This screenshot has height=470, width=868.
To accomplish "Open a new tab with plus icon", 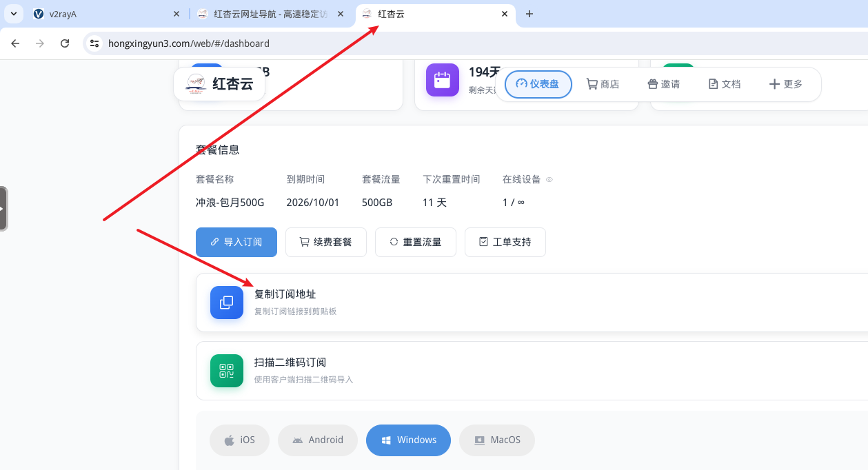I will (529, 14).
